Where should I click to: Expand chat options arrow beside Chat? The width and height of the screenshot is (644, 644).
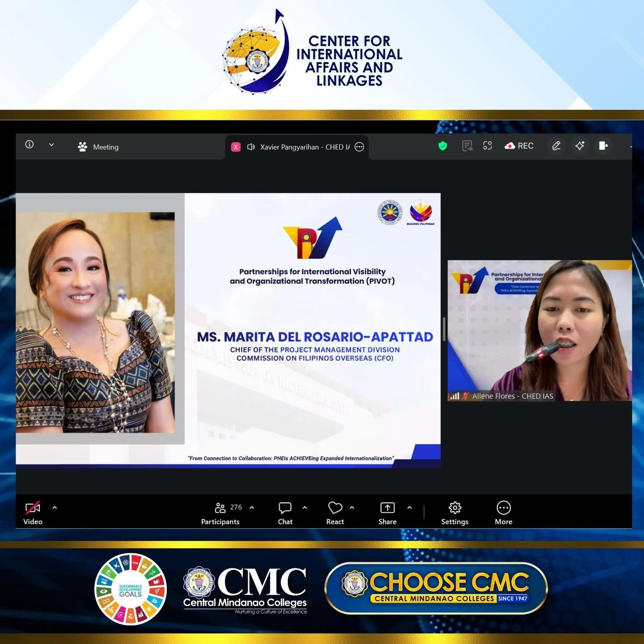[x=305, y=508]
